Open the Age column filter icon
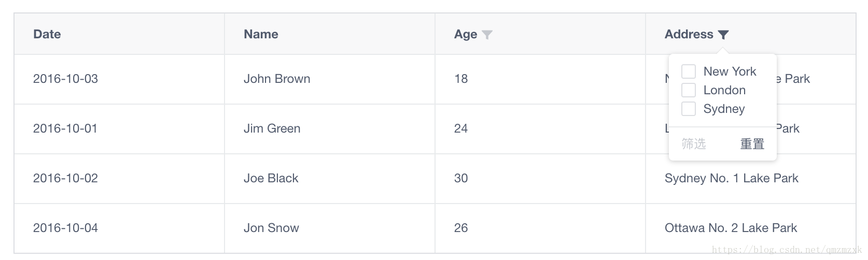 pos(487,35)
